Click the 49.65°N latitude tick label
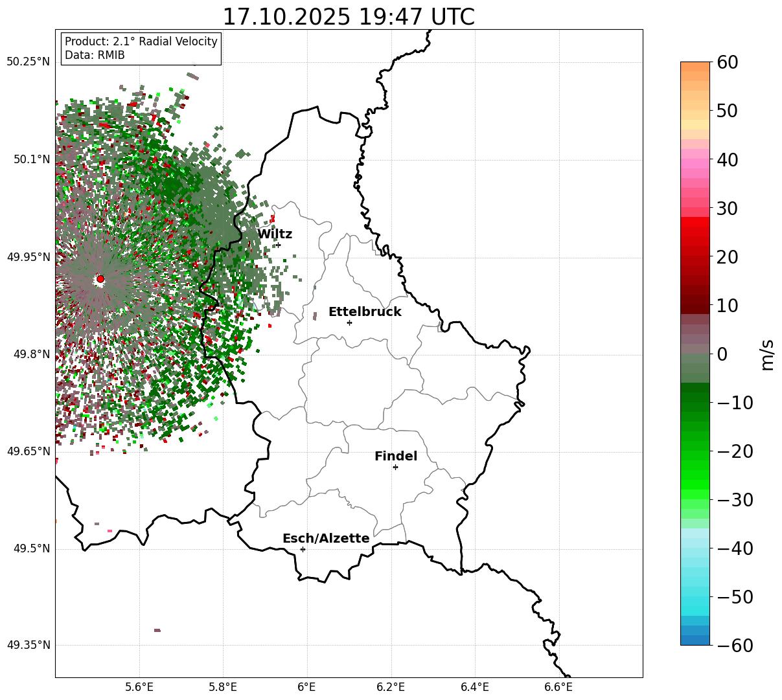This screenshot has height=700, width=782. click(29, 451)
